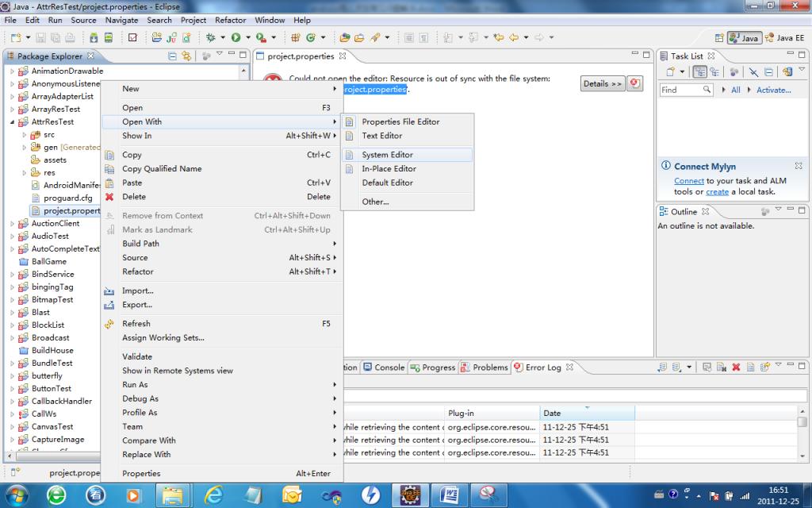Screen dimensions: 812x508
Task: Click Open Log file icon in Error Log
Action: click(x=750, y=367)
